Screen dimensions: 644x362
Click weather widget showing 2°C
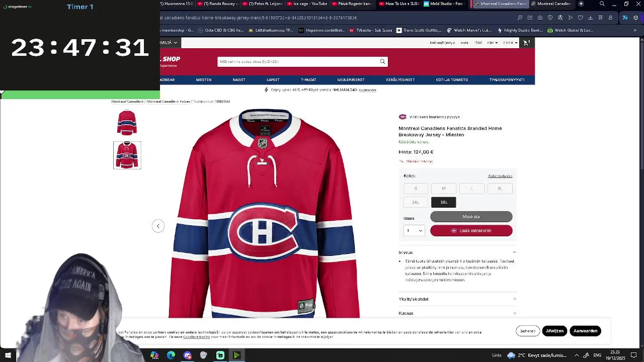click(536, 355)
